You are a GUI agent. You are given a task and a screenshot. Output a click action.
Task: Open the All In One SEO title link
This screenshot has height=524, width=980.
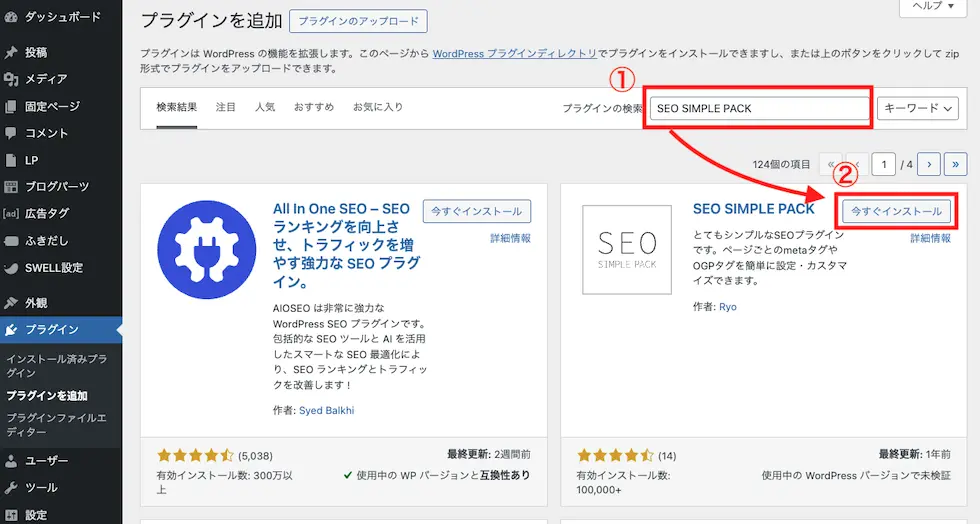click(x=347, y=245)
